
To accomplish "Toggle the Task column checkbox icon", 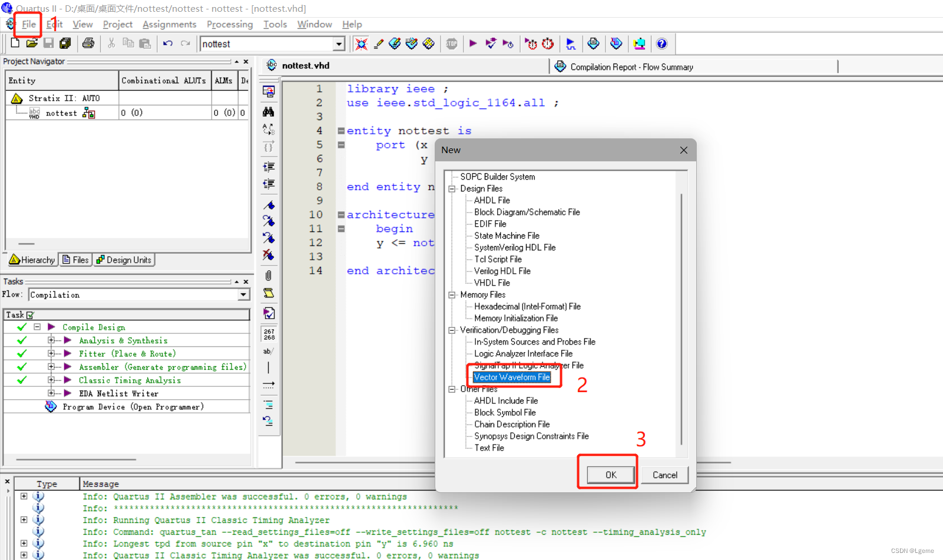I will [x=30, y=315].
